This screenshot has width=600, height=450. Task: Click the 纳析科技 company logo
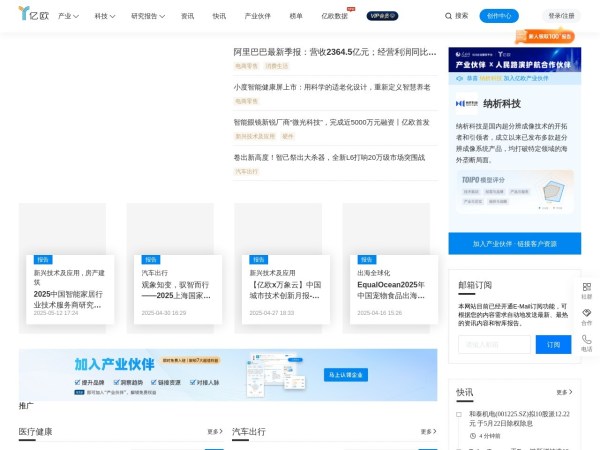pyautogui.click(x=467, y=102)
